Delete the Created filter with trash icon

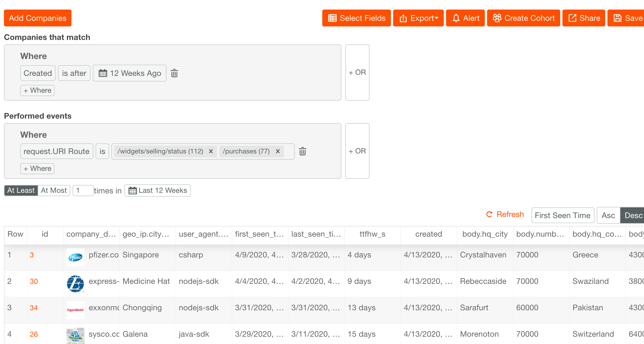pos(174,73)
